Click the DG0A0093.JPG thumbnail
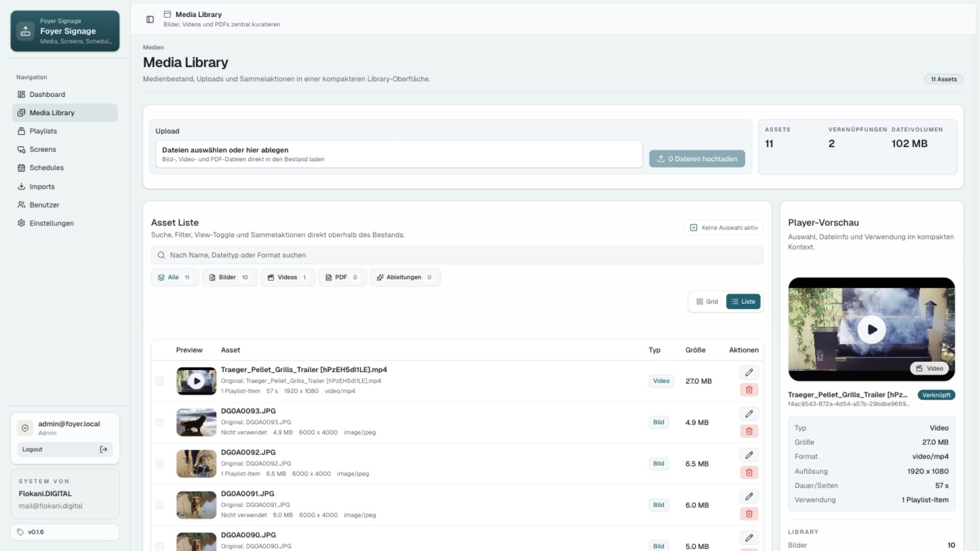Viewport: 980px width, 551px height. [x=197, y=422]
